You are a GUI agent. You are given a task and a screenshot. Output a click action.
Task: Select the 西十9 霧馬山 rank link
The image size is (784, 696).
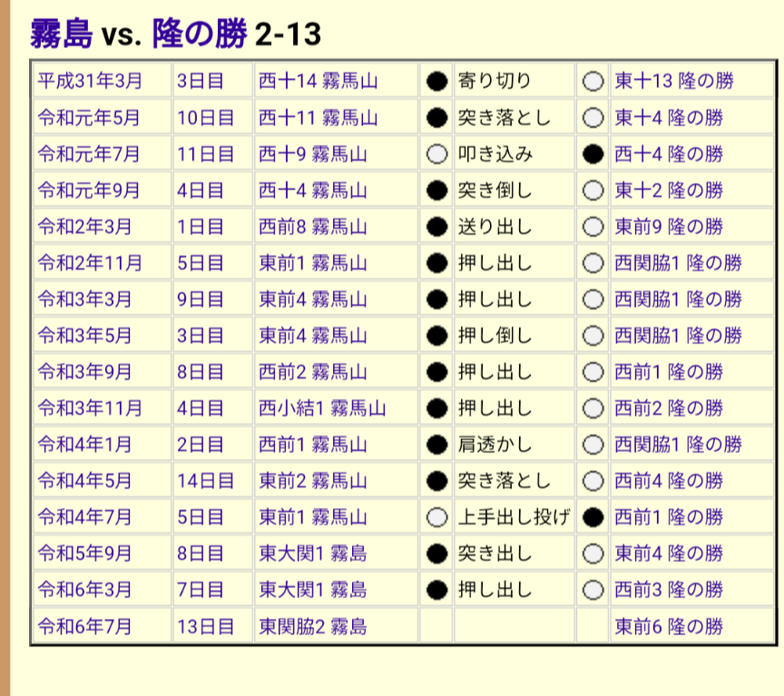(313, 154)
